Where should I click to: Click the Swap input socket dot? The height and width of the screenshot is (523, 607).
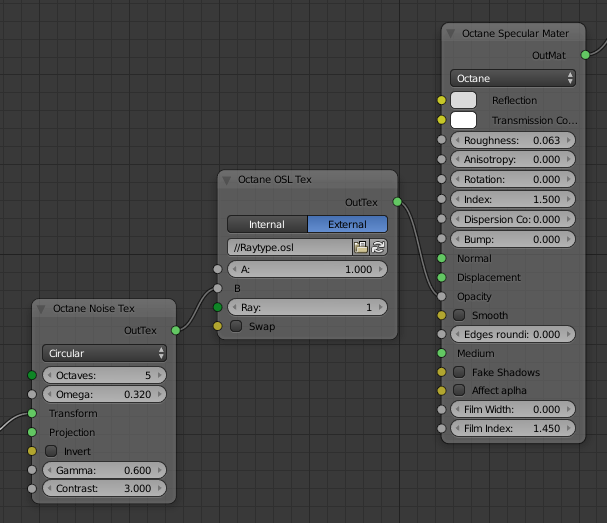(217, 326)
